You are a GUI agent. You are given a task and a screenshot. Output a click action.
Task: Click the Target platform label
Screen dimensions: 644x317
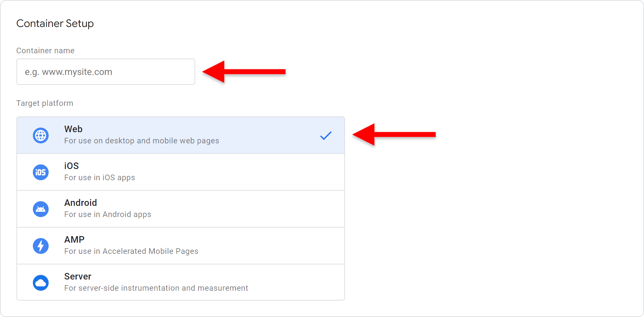click(45, 103)
